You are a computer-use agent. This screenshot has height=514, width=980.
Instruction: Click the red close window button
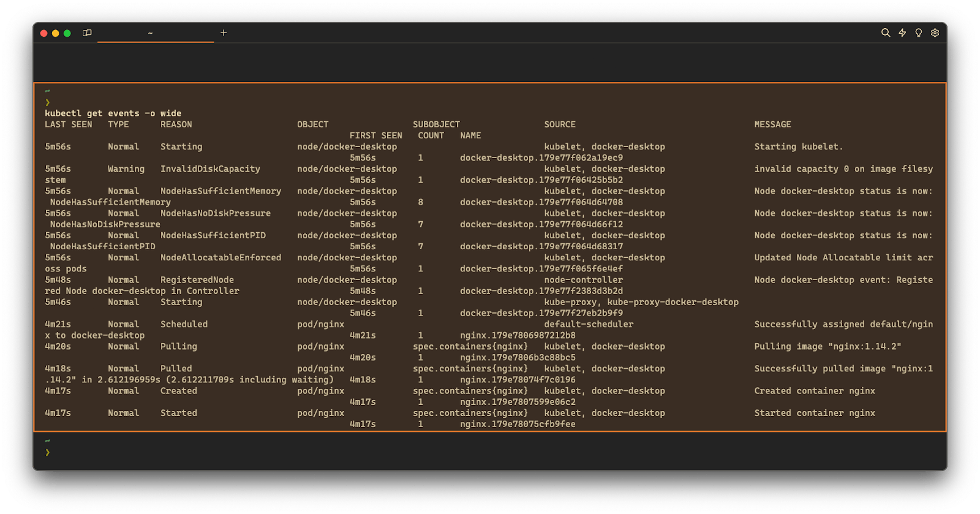(x=44, y=33)
